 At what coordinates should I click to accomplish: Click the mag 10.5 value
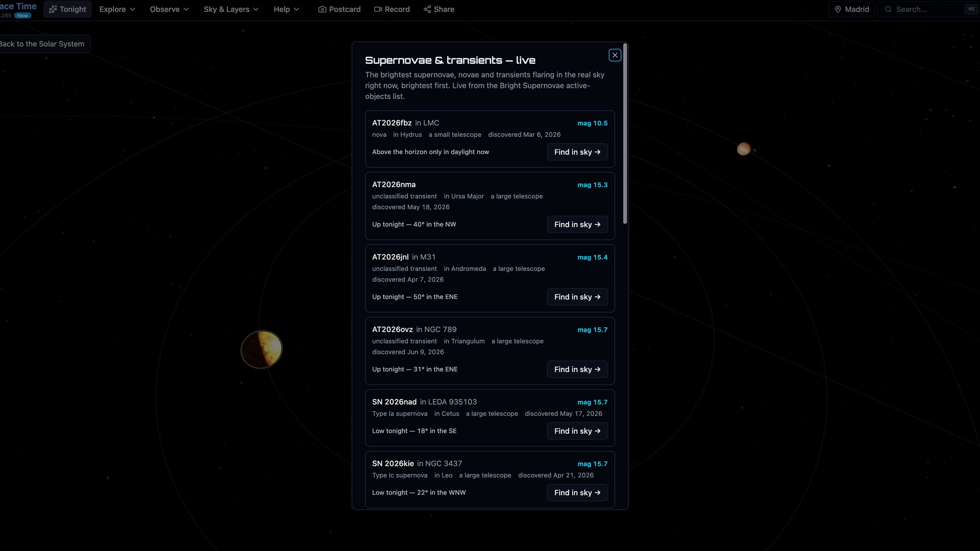point(592,123)
